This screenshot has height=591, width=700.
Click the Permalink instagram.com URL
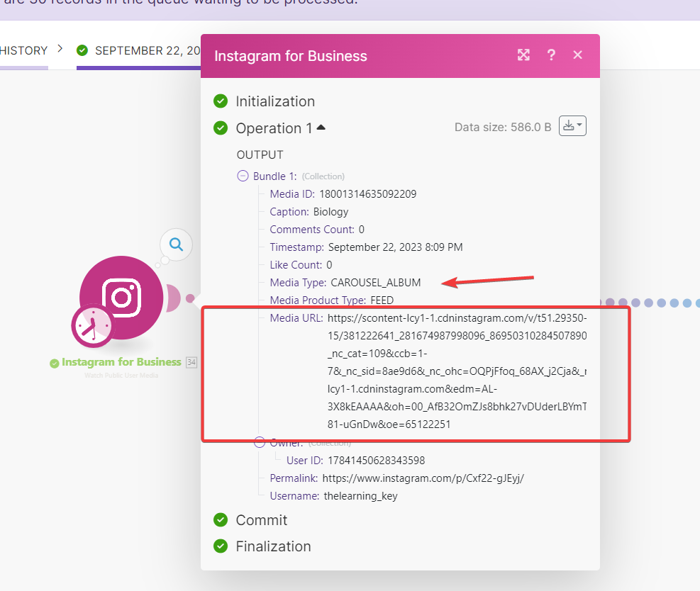click(x=423, y=478)
